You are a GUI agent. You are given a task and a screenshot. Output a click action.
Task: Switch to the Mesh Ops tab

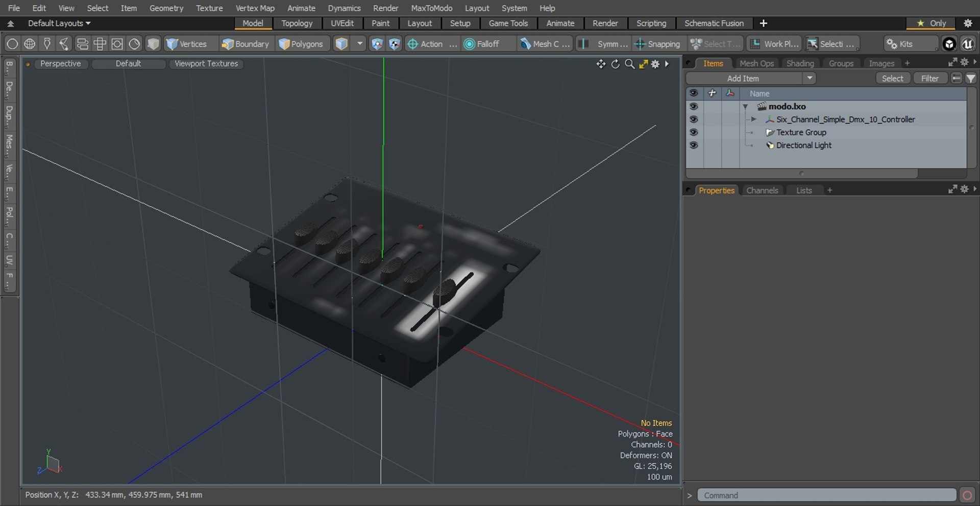click(x=756, y=63)
